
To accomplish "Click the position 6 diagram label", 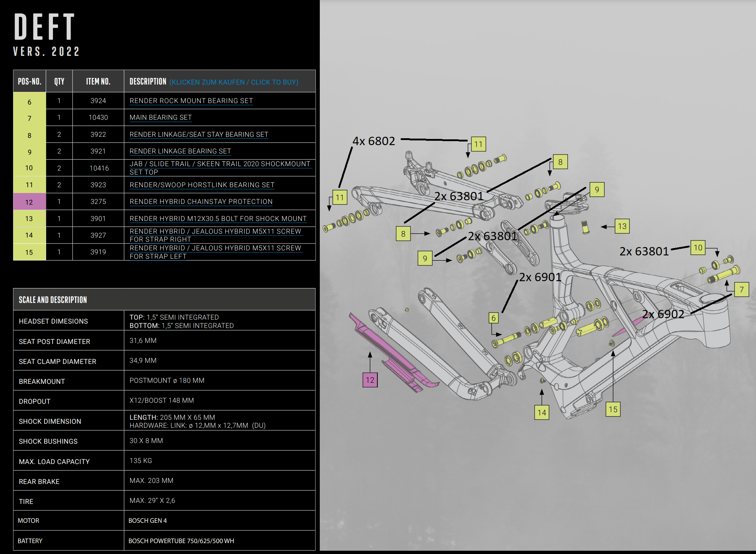I will coord(493,318).
